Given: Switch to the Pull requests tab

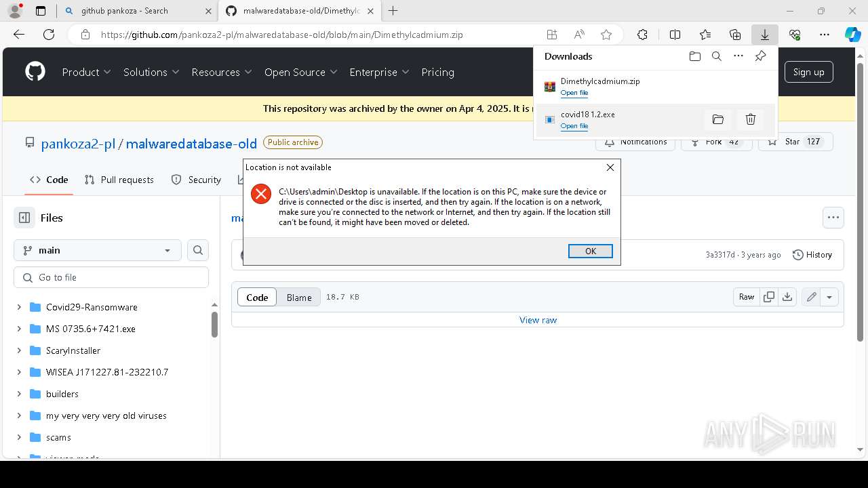Looking at the screenshot, I should coord(119,180).
